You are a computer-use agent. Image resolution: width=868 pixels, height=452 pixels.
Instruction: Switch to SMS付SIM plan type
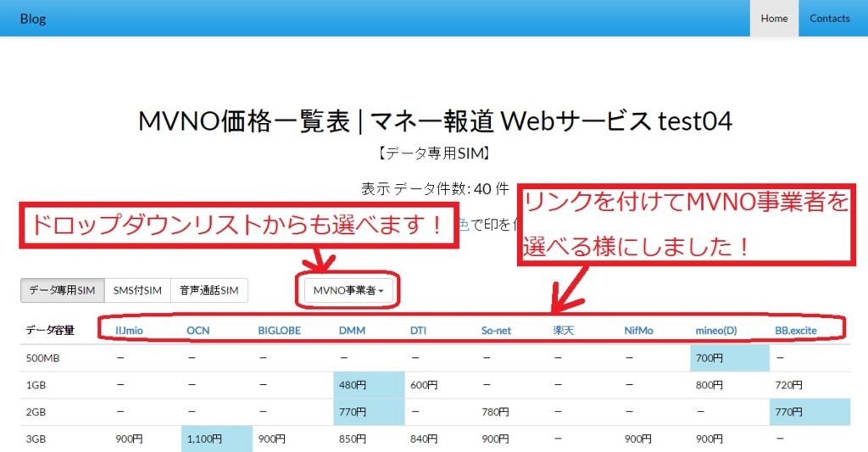point(137,290)
